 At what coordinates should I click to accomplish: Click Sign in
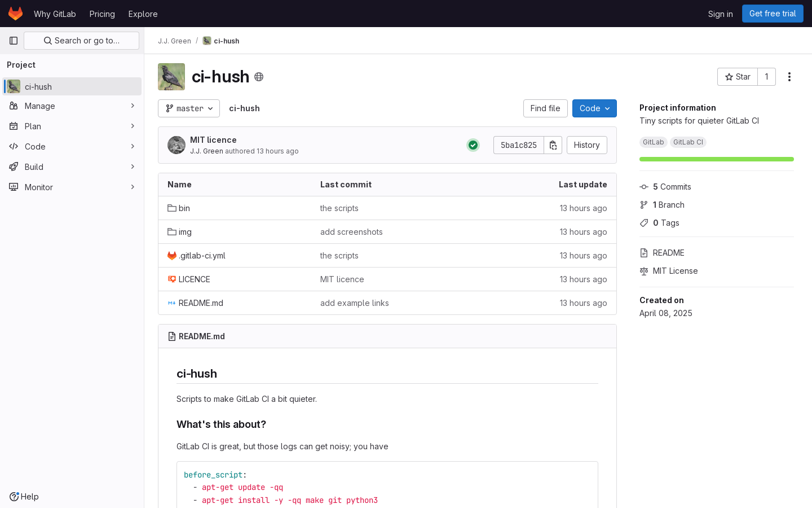pos(721,14)
